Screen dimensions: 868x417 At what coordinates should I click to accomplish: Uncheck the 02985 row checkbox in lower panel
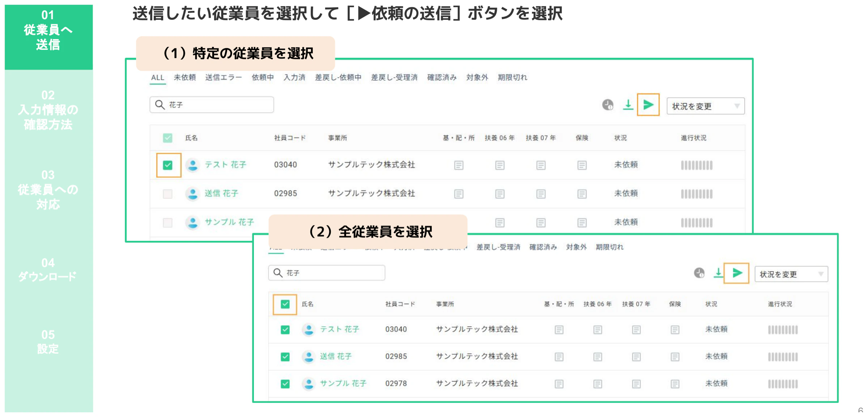tap(285, 357)
